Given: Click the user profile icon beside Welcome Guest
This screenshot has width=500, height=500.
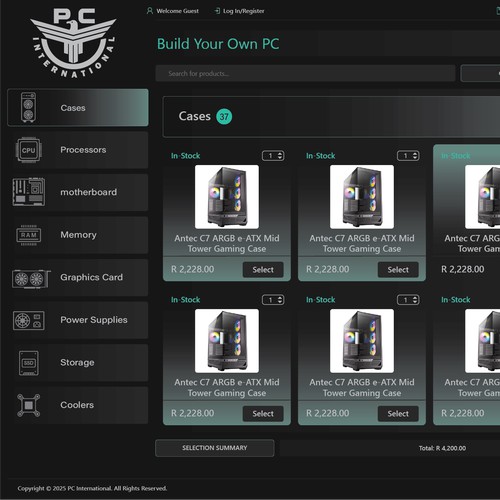Looking at the screenshot, I should point(150,11).
